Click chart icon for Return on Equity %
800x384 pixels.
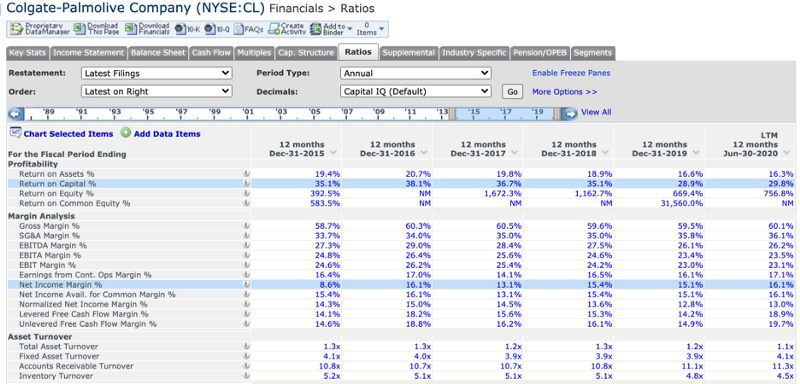pyautogui.click(x=246, y=193)
